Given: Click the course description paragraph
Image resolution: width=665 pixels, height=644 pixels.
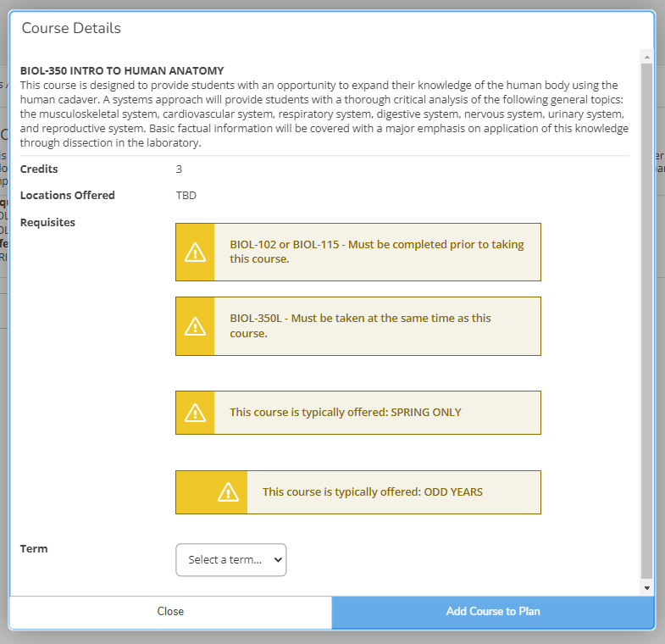Looking at the screenshot, I should (x=324, y=114).
